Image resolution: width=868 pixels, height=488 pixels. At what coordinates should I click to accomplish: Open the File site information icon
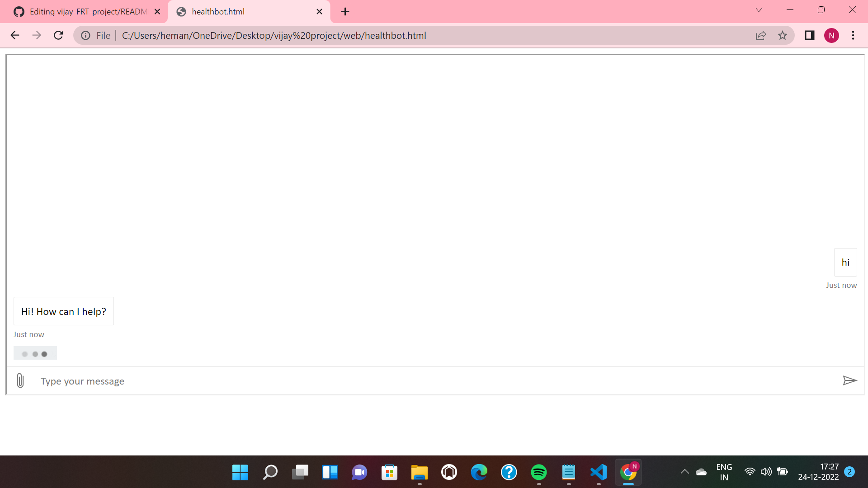[85, 35]
